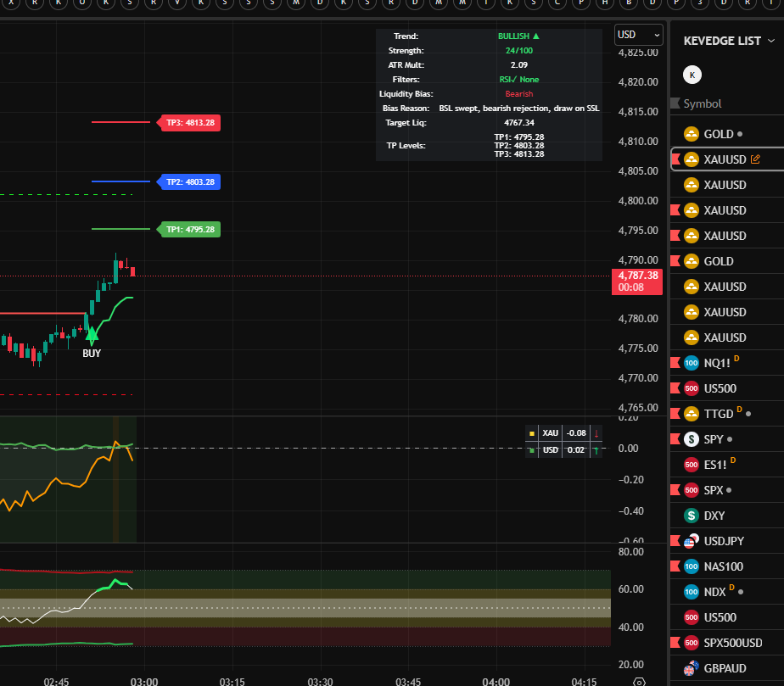Click the orange note icon beside XAUUSD
The image size is (784, 686).
tap(755, 159)
